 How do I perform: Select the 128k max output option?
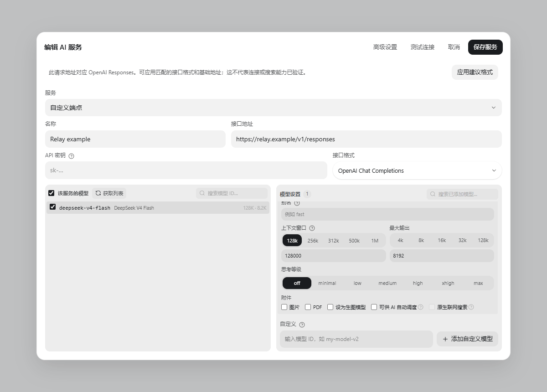483,240
